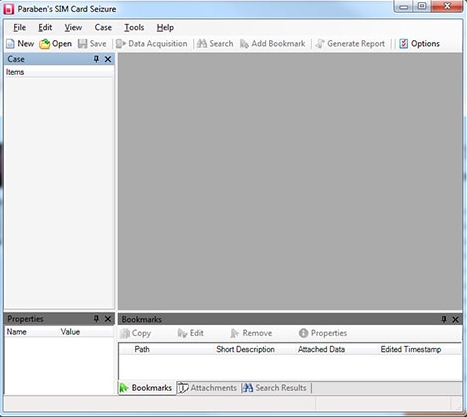Screen dimensions: 467x417
Task: Click the Generate Report toolbar icon
Action: [320, 44]
